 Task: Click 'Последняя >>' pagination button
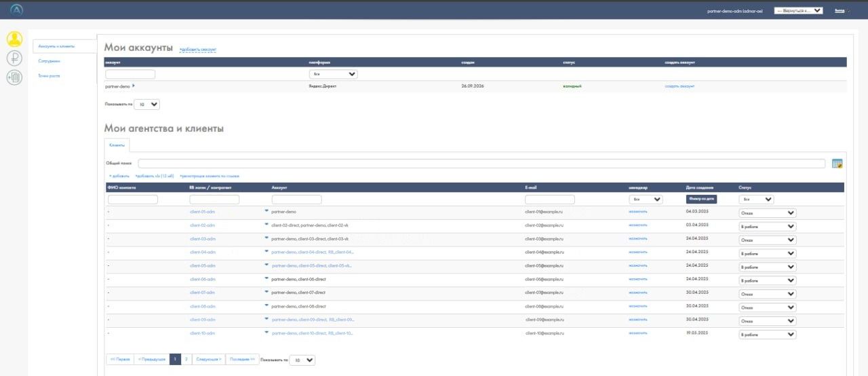[242, 360]
